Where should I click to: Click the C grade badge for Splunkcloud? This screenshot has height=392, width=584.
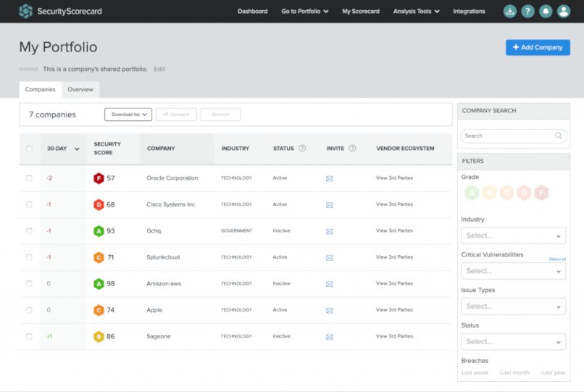pos(99,257)
